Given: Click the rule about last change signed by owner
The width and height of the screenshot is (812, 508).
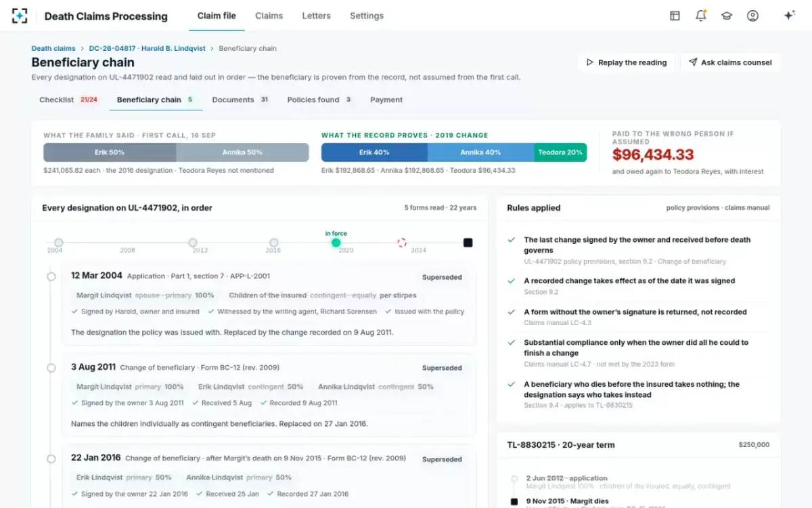Looking at the screenshot, I should pos(639,250).
